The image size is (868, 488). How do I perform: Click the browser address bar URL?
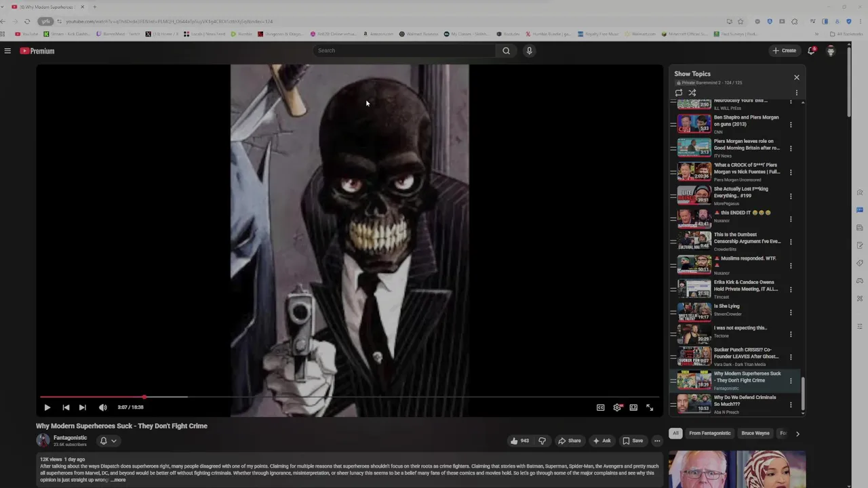pos(170,21)
